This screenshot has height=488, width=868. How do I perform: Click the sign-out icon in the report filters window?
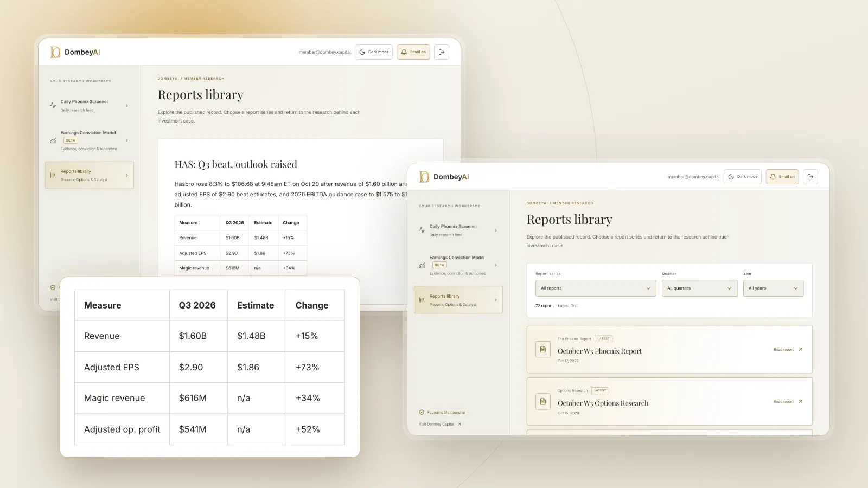click(x=810, y=177)
